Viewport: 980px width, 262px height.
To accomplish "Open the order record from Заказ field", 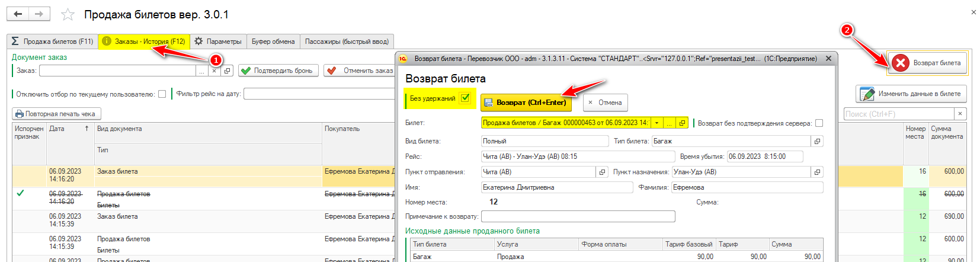I will (227, 71).
